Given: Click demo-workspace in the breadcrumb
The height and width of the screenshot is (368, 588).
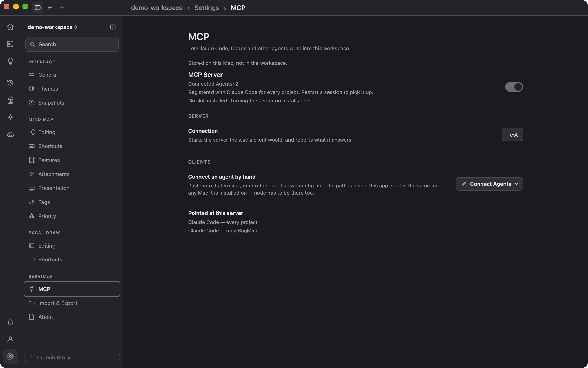Looking at the screenshot, I should coord(157,8).
